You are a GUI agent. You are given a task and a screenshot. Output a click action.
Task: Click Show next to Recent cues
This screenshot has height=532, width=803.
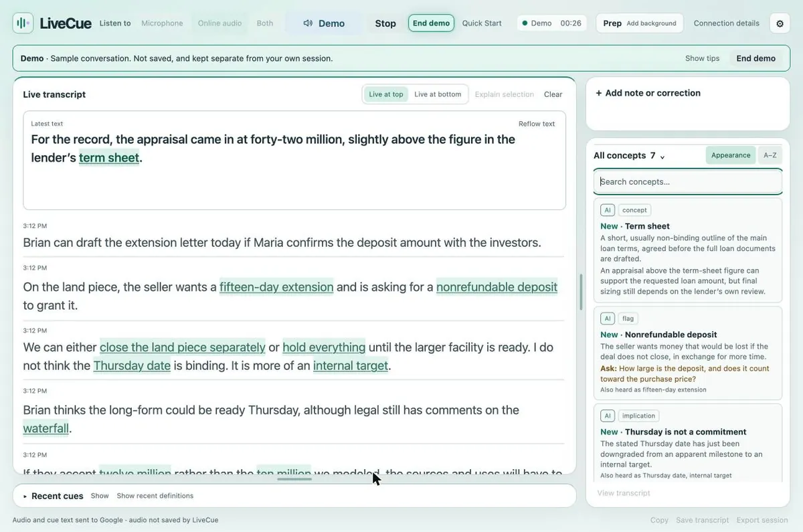100,496
